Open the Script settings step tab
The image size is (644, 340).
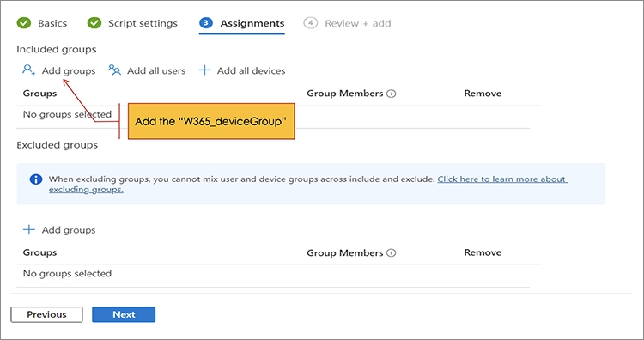[132, 23]
